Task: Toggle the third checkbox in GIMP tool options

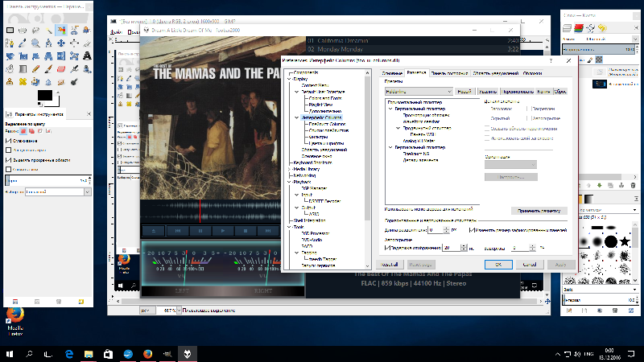Action: pos(8,159)
